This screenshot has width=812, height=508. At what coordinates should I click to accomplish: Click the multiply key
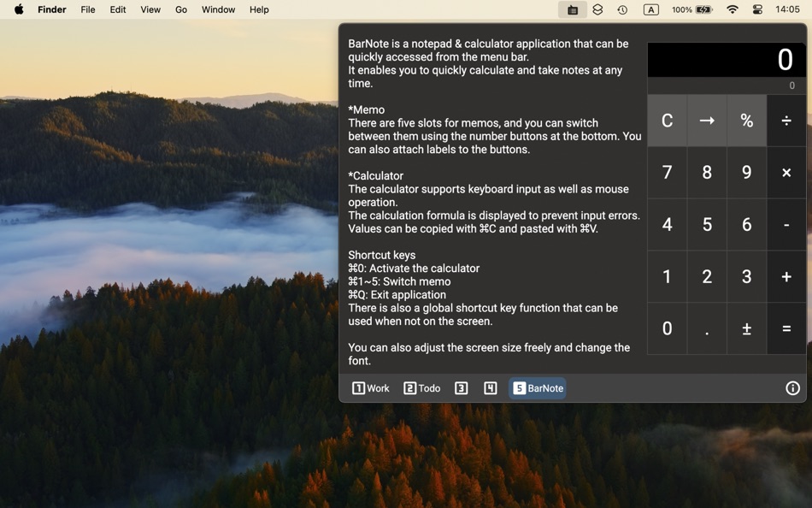click(786, 173)
